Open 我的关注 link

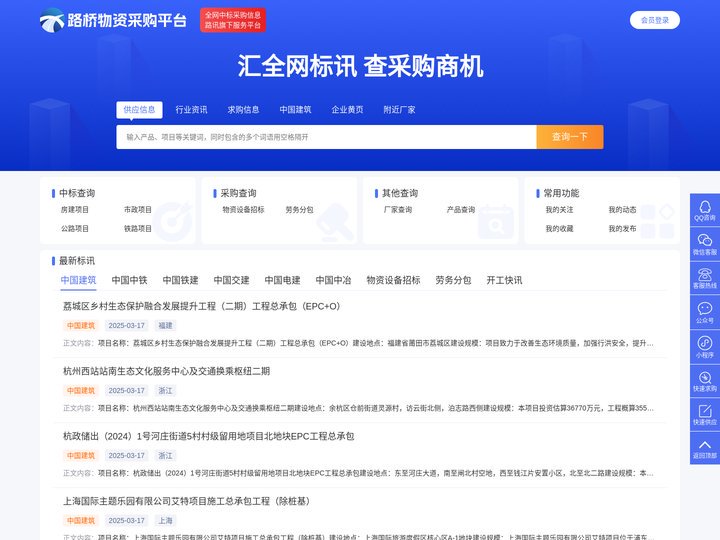559,210
